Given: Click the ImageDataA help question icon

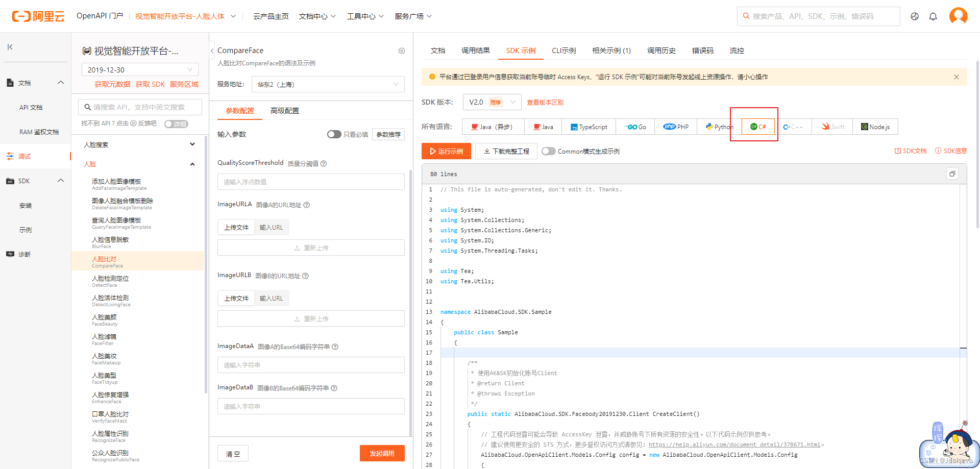Looking at the screenshot, I should (335, 347).
